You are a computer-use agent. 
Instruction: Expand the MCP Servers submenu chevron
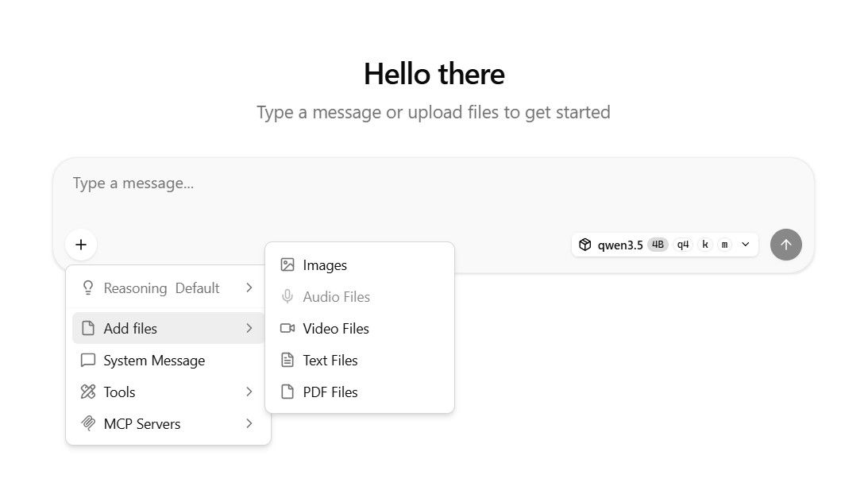point(249,423)
